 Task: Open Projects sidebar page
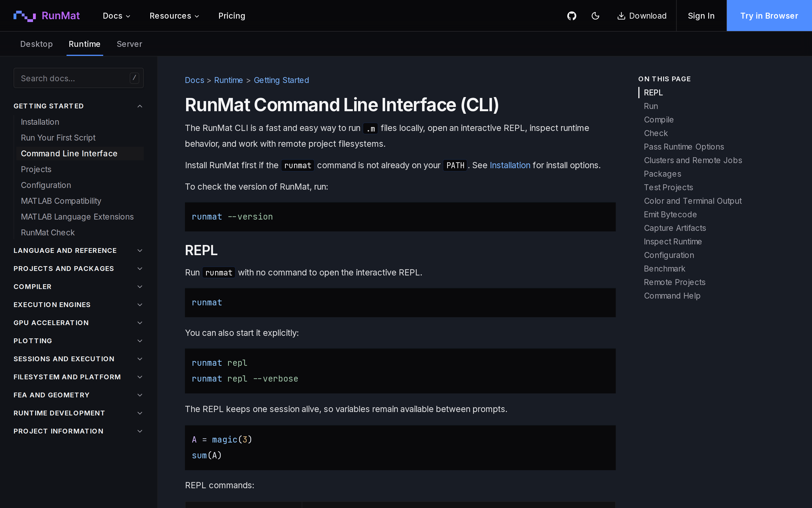(x=36, y=169)
